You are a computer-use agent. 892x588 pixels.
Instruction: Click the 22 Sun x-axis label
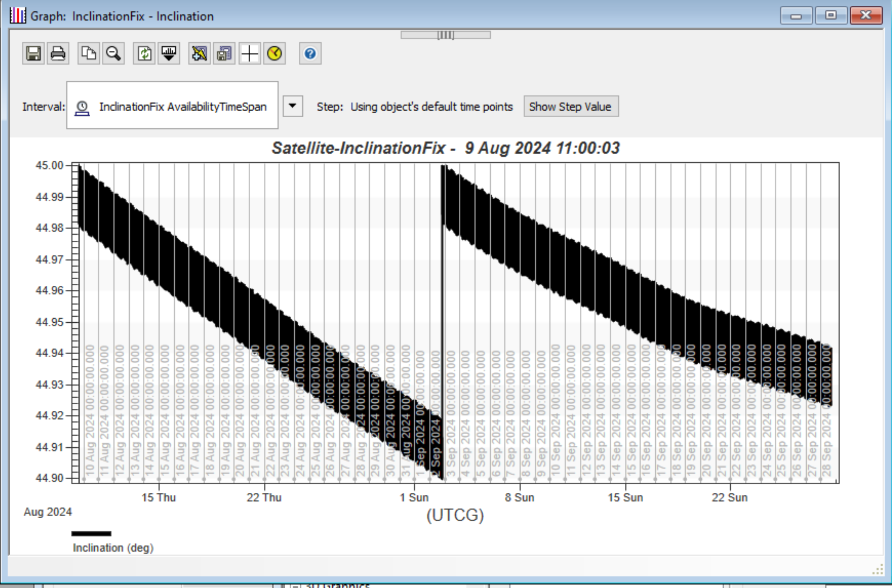(x=730, y=497)
